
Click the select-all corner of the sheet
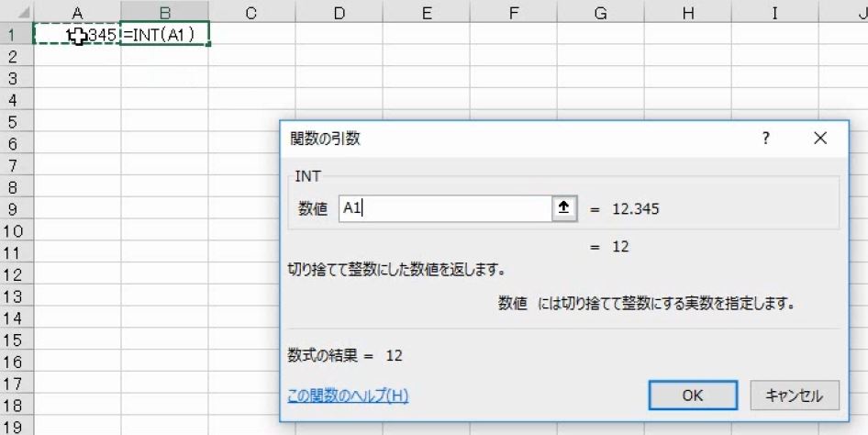tap(17, 12)
